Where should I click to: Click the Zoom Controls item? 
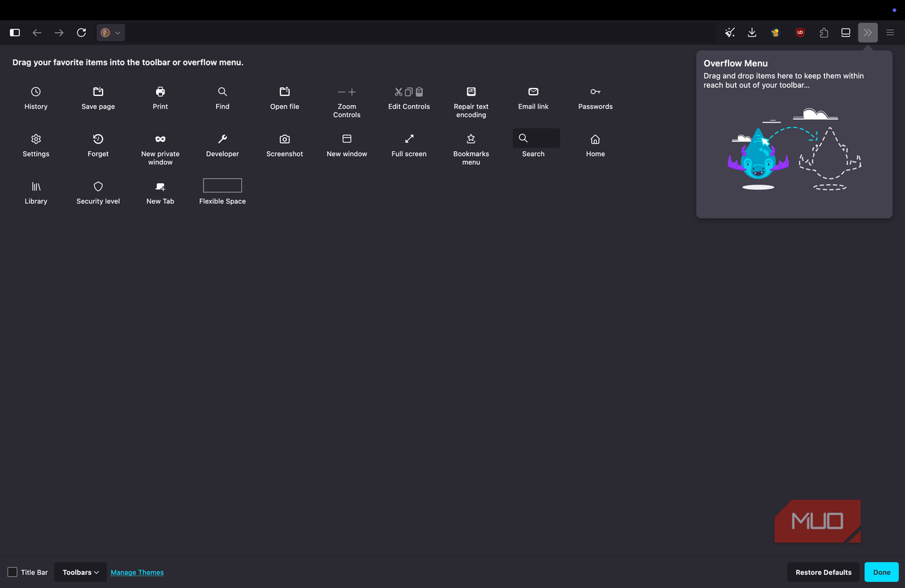coord(347,102)
